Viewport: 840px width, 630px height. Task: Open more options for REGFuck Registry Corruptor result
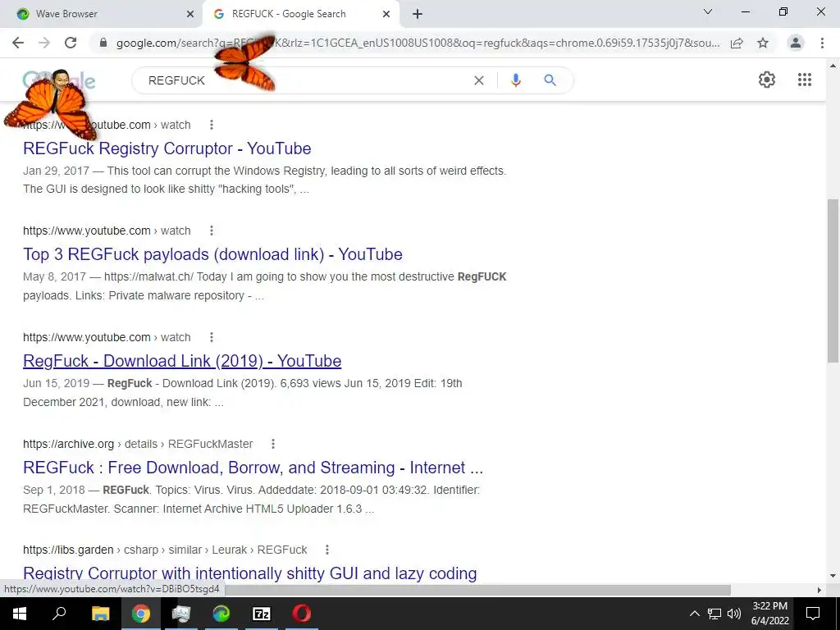pyautogui.click(x=212, y=125)
